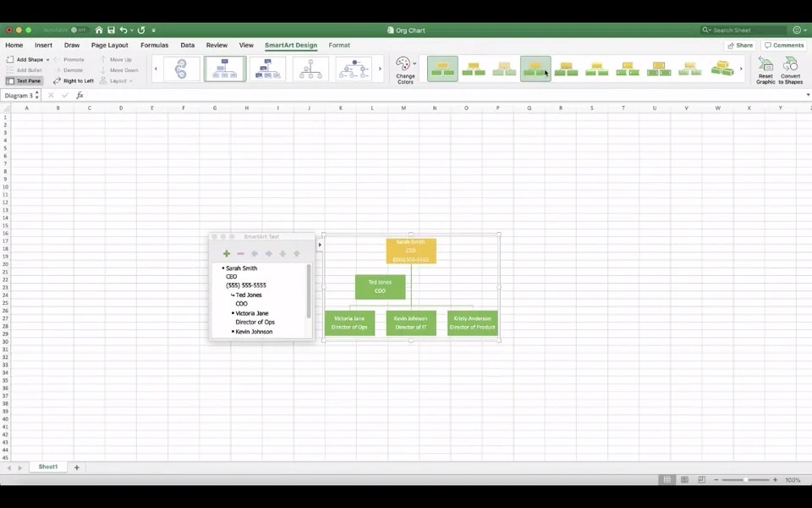Open the Home ribbon tab
Image resolution: width=812 pixels, height=508 pixels.
(x=14, y=45)
